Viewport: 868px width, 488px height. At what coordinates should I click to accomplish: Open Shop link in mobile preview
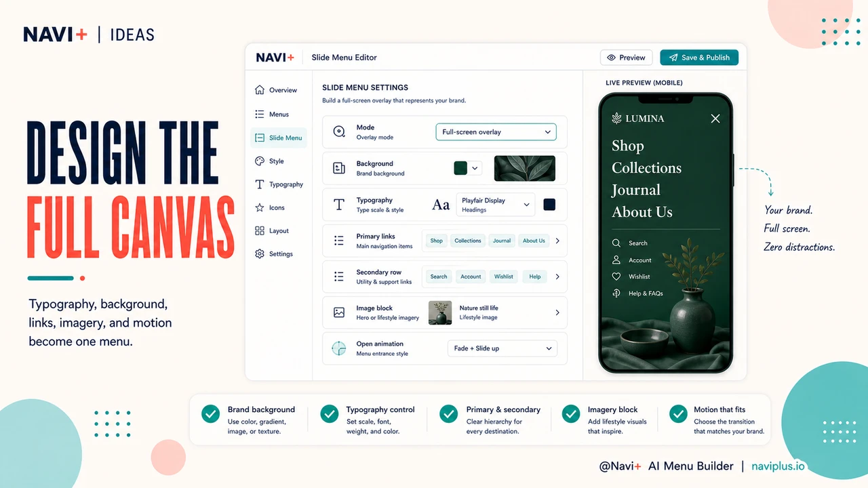(x=628, y=146)
